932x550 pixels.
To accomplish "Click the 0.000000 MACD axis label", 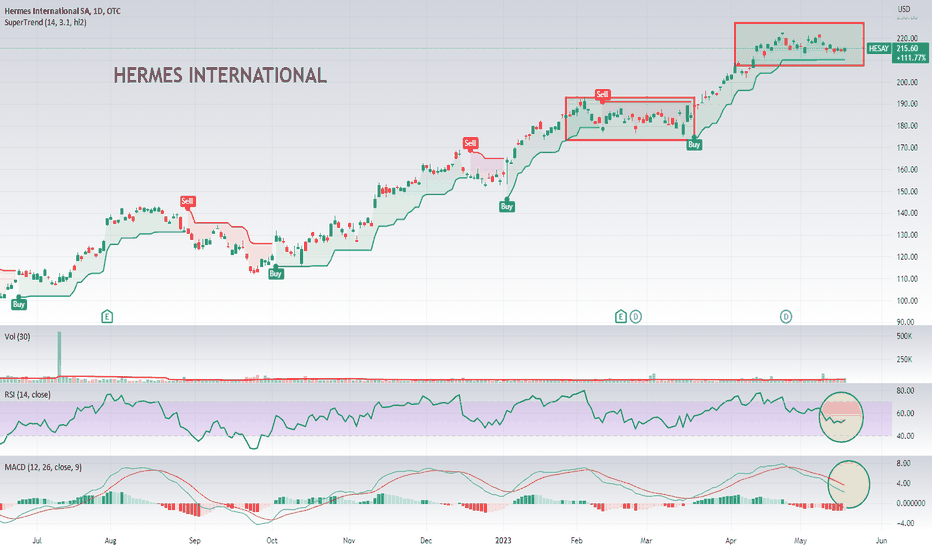I will (910, 503).
